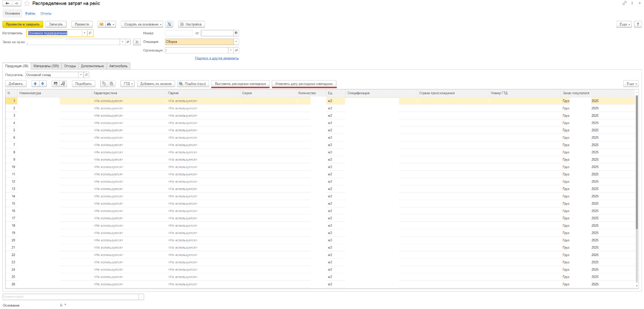
Task: Move row down with blue down arrow
Action: (x=42, y=84)
